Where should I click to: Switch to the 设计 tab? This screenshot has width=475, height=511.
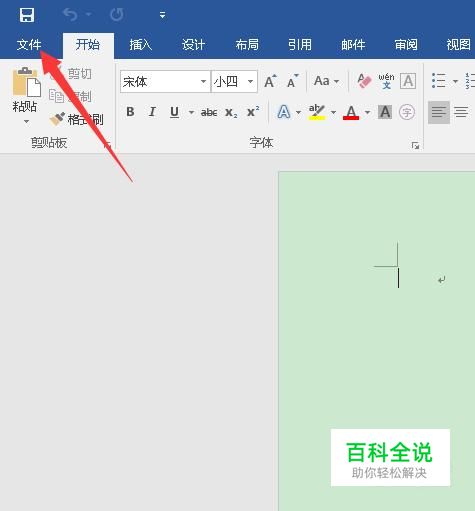193,45
